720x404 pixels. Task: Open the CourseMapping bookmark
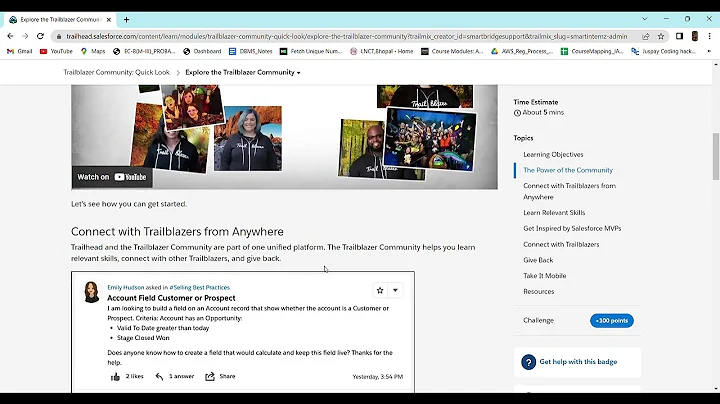point(592,51)
